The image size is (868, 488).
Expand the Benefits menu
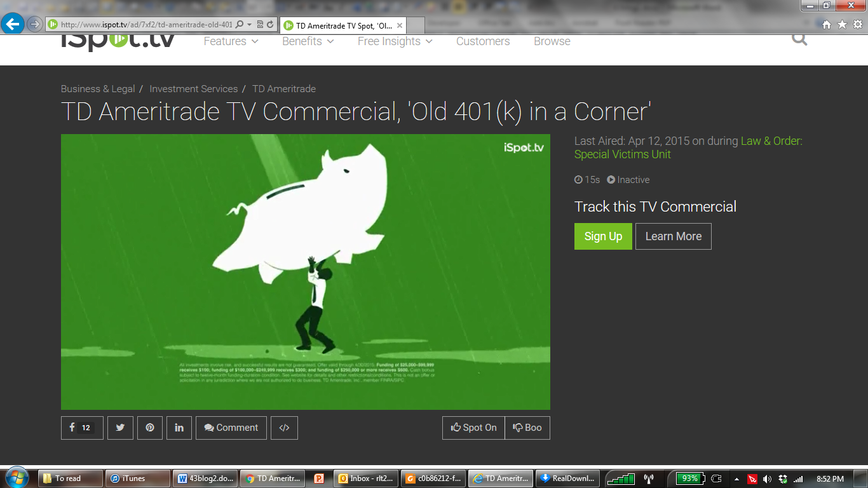tap(308, 41)
